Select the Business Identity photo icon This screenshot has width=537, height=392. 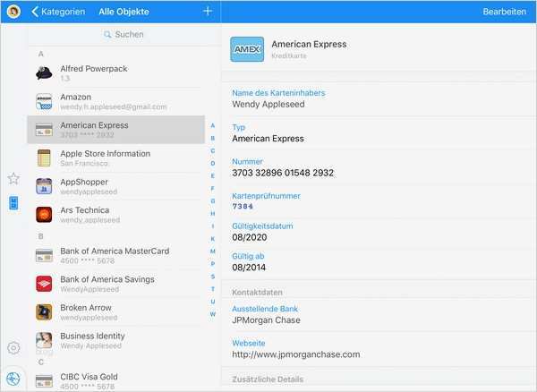(44, 340)
